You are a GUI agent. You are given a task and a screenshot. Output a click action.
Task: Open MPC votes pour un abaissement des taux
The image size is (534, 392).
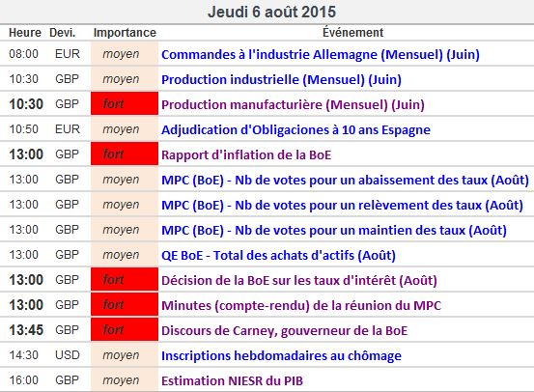click(345, 180)
